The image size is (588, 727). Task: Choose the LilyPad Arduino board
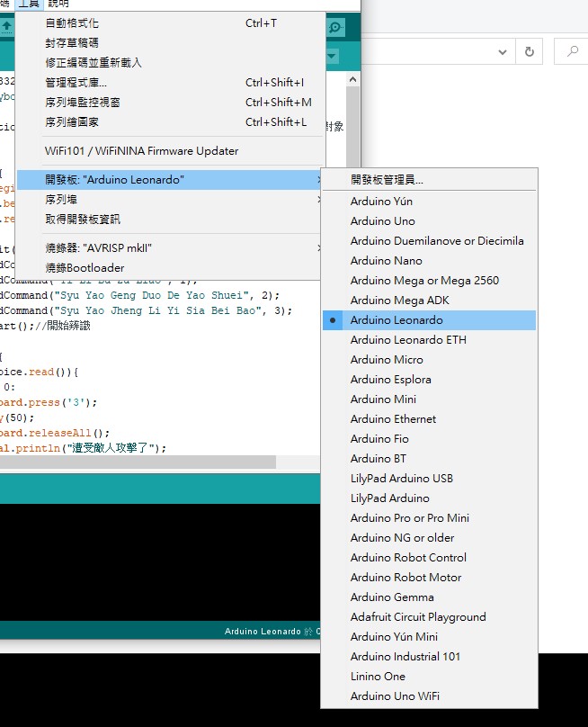[429, 498]
